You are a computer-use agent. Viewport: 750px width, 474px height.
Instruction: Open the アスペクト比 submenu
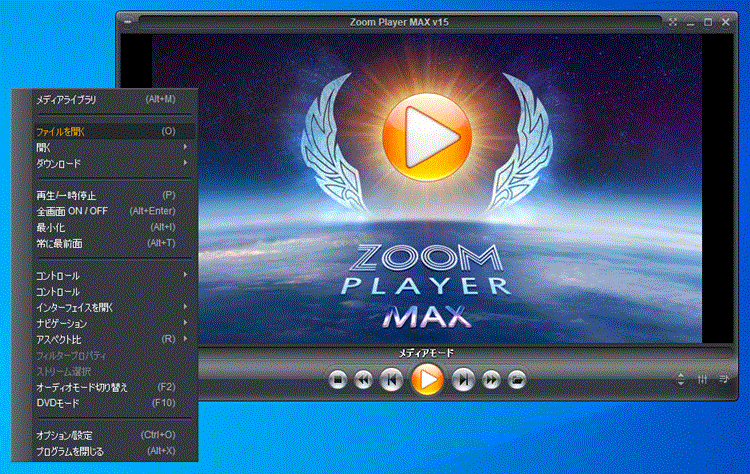tap(114, 339)
